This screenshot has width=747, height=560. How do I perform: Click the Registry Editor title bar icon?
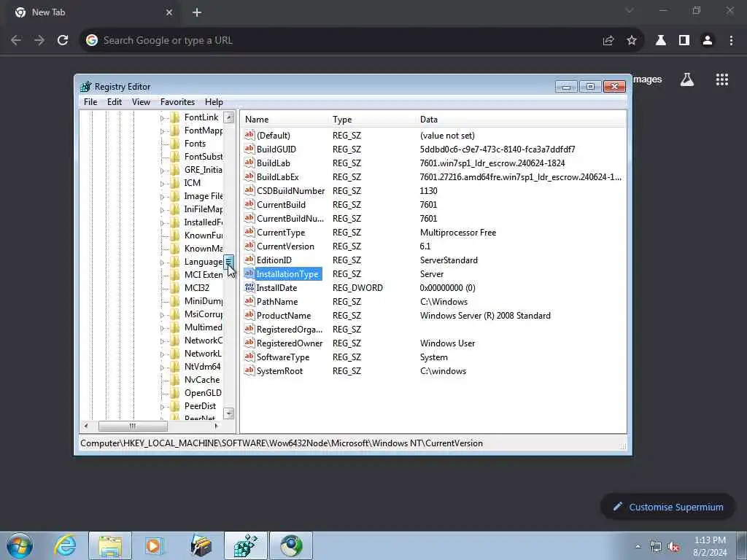pos(86,87)
